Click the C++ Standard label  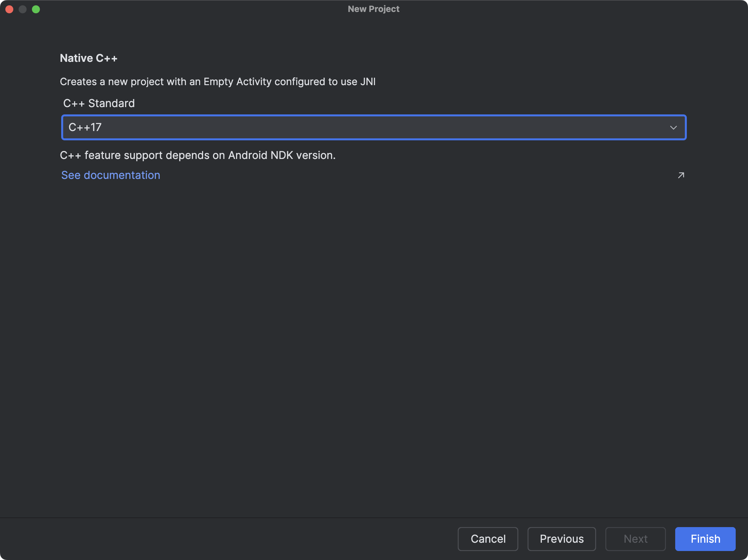(x=99, y=103)
